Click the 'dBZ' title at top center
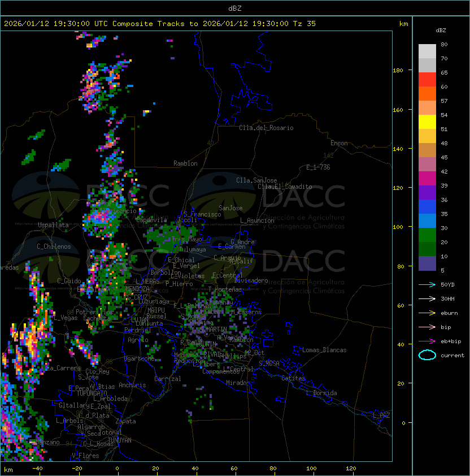The height and width of the screenshot is (476, 470). (x=235, y=8)
